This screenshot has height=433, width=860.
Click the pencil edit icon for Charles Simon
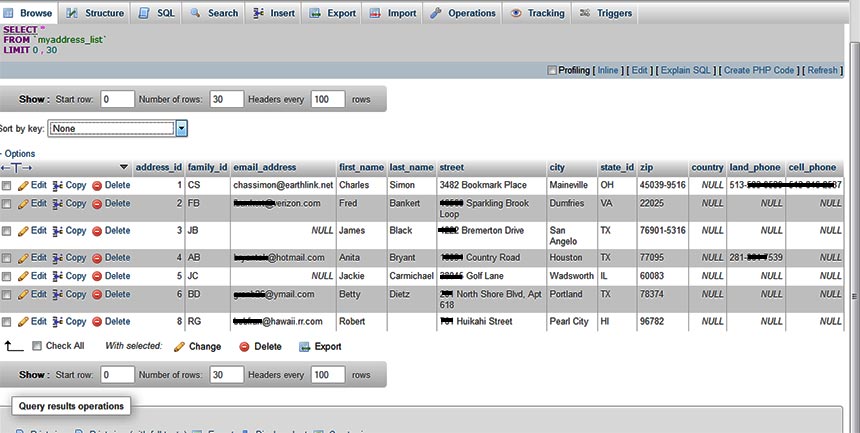point(23,186)
